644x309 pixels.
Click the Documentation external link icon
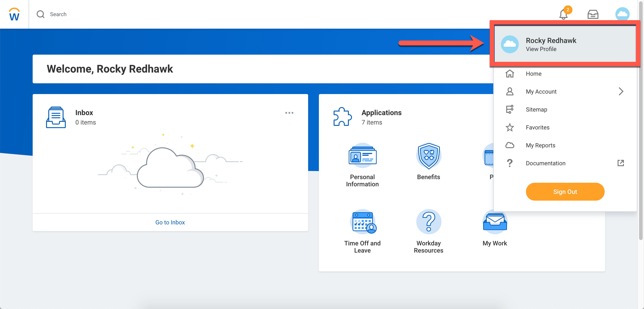pos(621,163)
